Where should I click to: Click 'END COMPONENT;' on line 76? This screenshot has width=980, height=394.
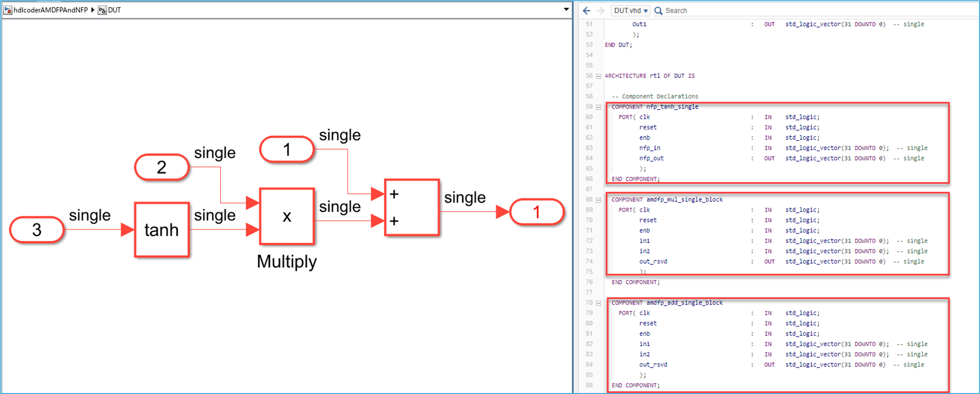(636, 282)
